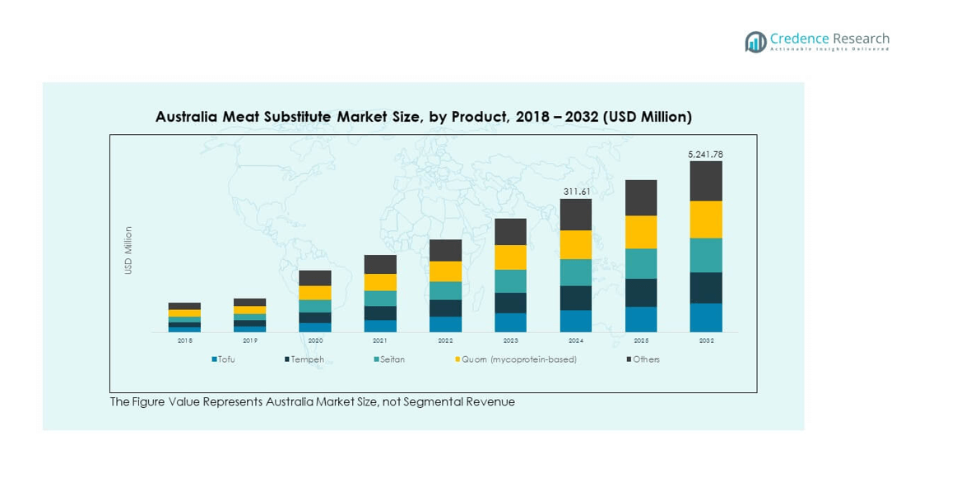Click the Seitan segment of the 2022 bar
The image size is (980, 491).
click(445, 290)
